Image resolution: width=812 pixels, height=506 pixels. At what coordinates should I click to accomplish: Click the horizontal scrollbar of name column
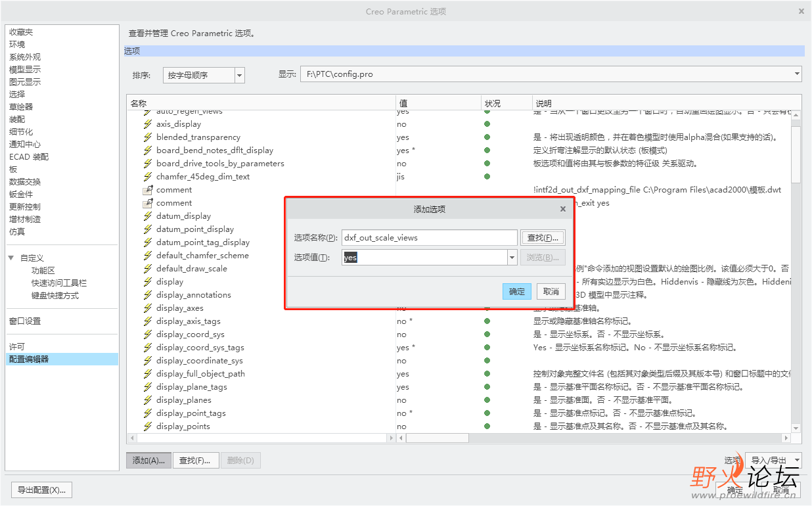(261, 438)
